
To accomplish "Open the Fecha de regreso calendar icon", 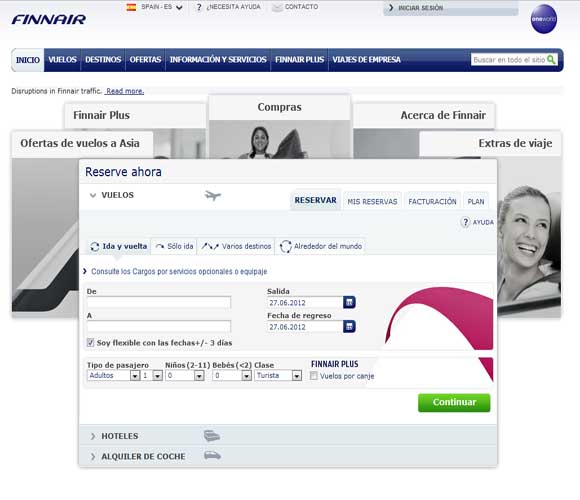I will [349, 326].
